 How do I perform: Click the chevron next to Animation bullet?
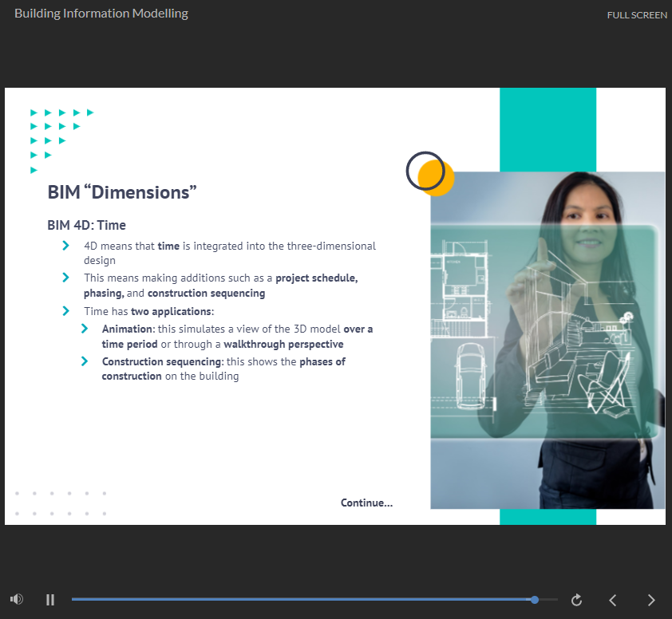(x=85, y=329)
